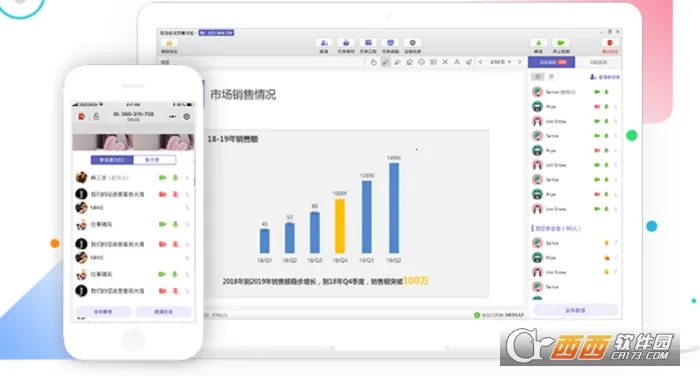The height and width of the screenshot is (376, 700).
Task: Tap the 邀请好友 invite friends button on phone
Action: (x=163, y=311)
